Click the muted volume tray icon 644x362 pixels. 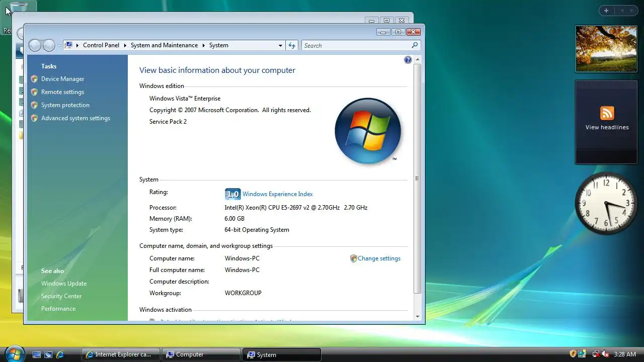pos(605,354)
